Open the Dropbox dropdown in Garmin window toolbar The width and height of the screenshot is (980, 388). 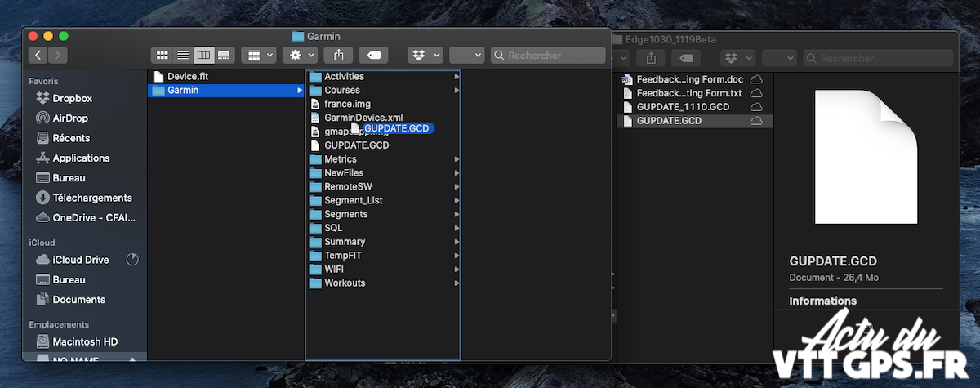[425, 56]
